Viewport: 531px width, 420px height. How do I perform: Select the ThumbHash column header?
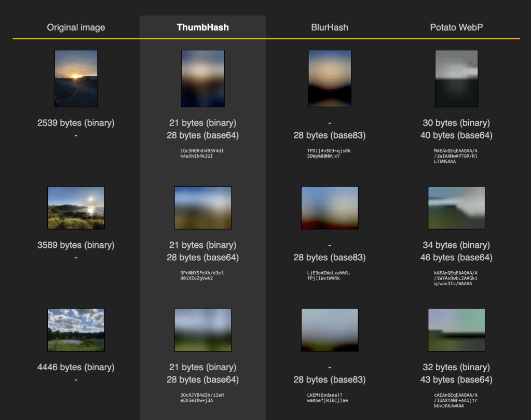tap(202, 27)
